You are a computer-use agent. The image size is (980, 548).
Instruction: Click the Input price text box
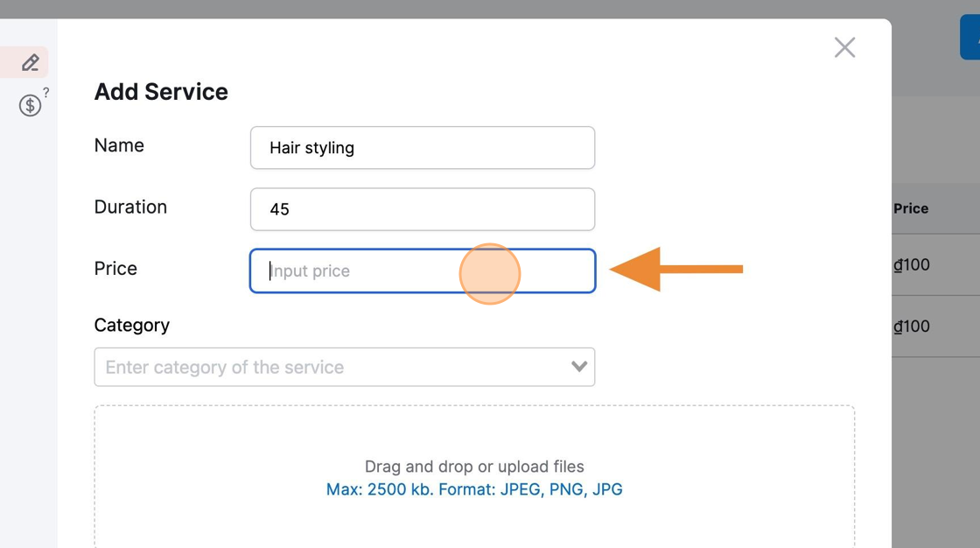(423, 270)
